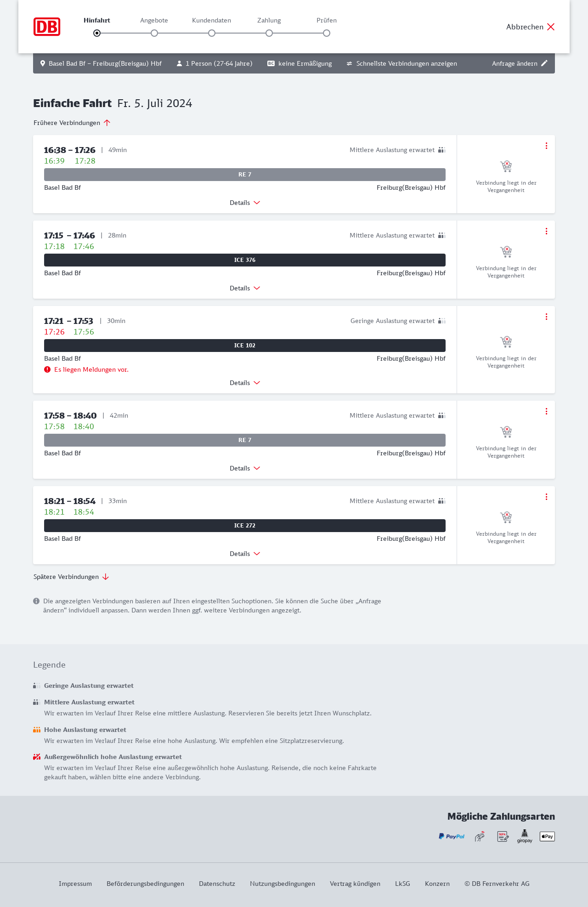Click the Zahlung step circle

(x=269, y=33)
